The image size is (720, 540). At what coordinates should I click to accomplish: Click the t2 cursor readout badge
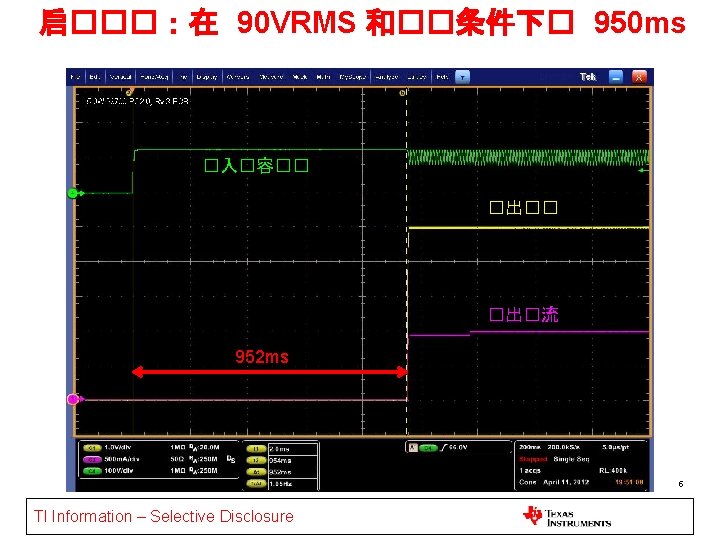coord(256,460)
